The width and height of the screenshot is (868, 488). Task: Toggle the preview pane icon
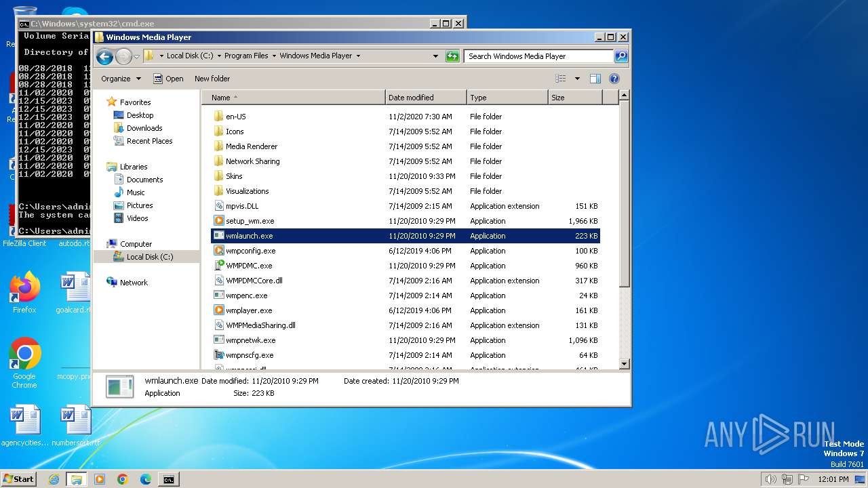(x=595, y=79)
